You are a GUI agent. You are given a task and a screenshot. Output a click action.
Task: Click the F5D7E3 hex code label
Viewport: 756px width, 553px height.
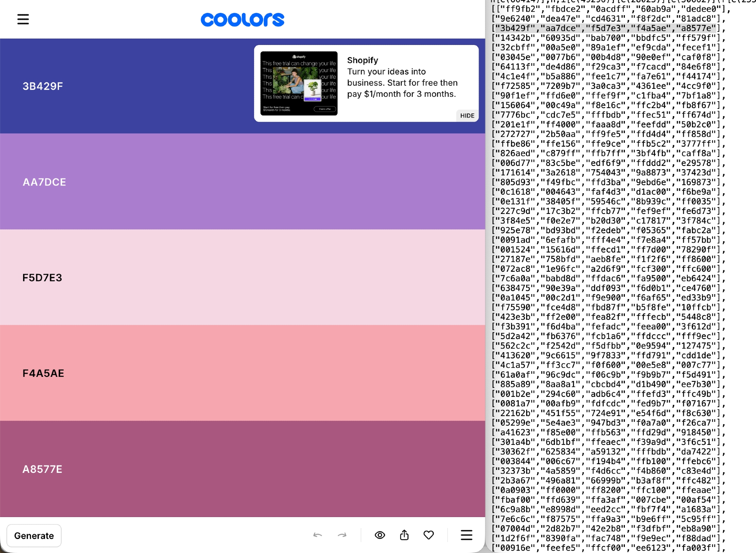click(x=42, y=278)
